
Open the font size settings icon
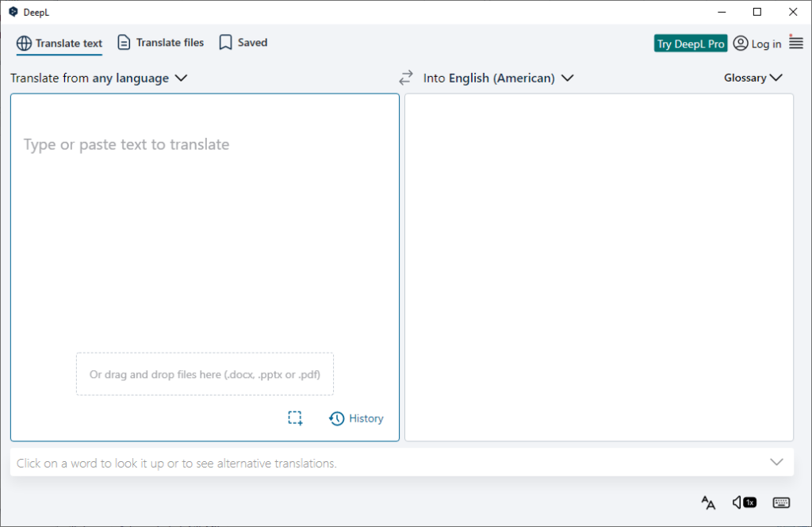coord(708,502)
